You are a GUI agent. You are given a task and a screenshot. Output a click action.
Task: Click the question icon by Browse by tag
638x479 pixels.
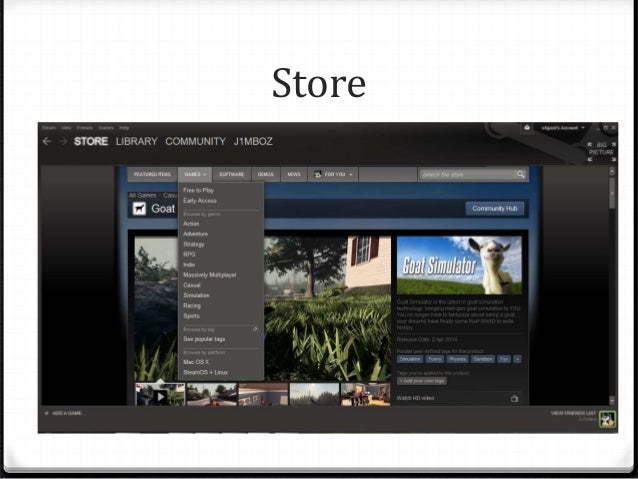coord(255,329)
